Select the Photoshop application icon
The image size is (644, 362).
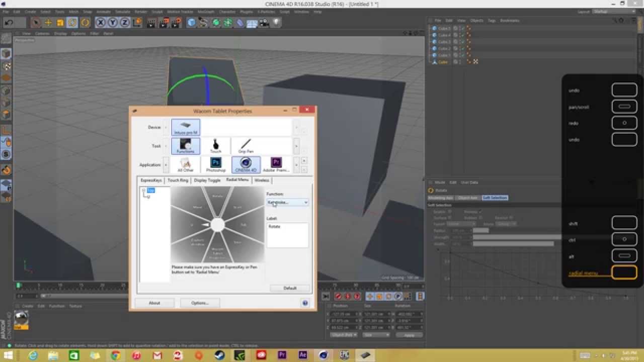[216, 164]
